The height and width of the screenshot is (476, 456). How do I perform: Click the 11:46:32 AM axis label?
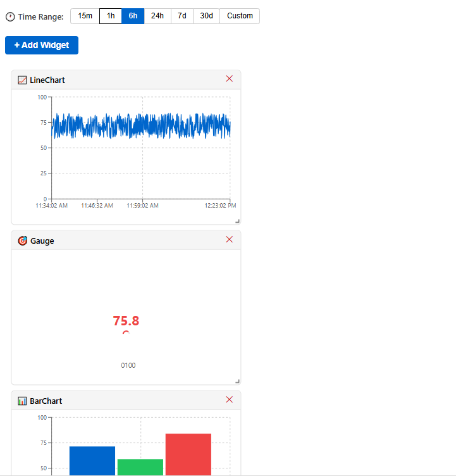(x=97, y=206)
